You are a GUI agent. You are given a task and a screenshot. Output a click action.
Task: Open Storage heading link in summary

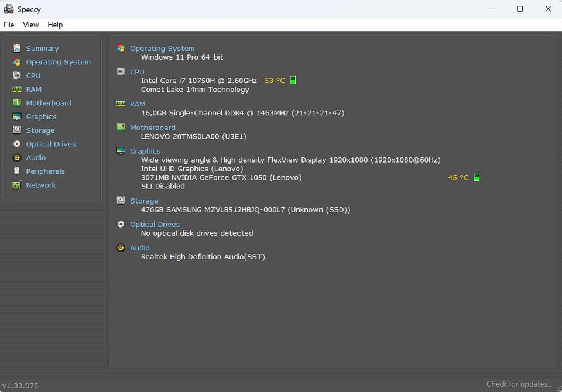point(144,201)
